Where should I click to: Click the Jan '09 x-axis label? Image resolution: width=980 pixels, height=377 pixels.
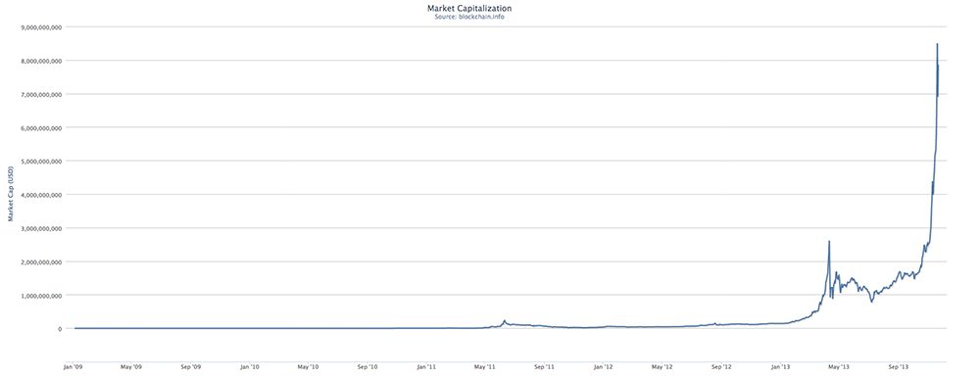[x=73, y=367]
